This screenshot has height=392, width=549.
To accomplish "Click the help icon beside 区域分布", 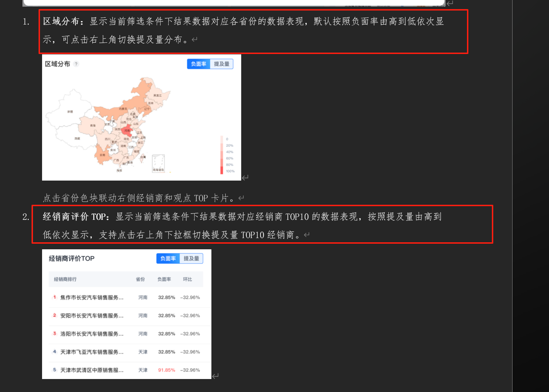I will [76, 64].
